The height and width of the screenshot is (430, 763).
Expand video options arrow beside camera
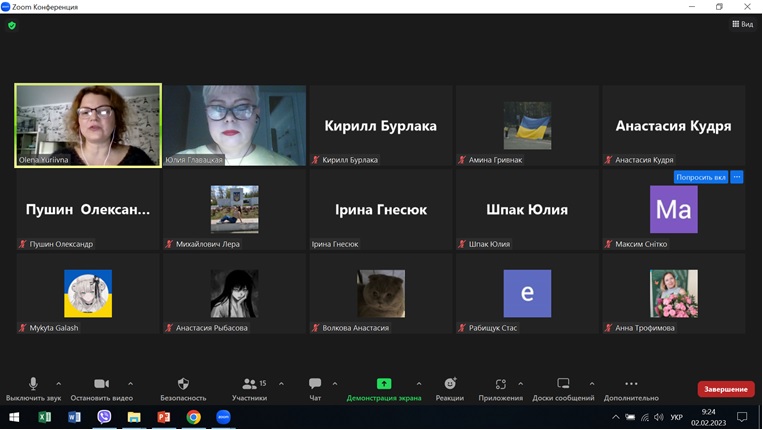(130, 384)
